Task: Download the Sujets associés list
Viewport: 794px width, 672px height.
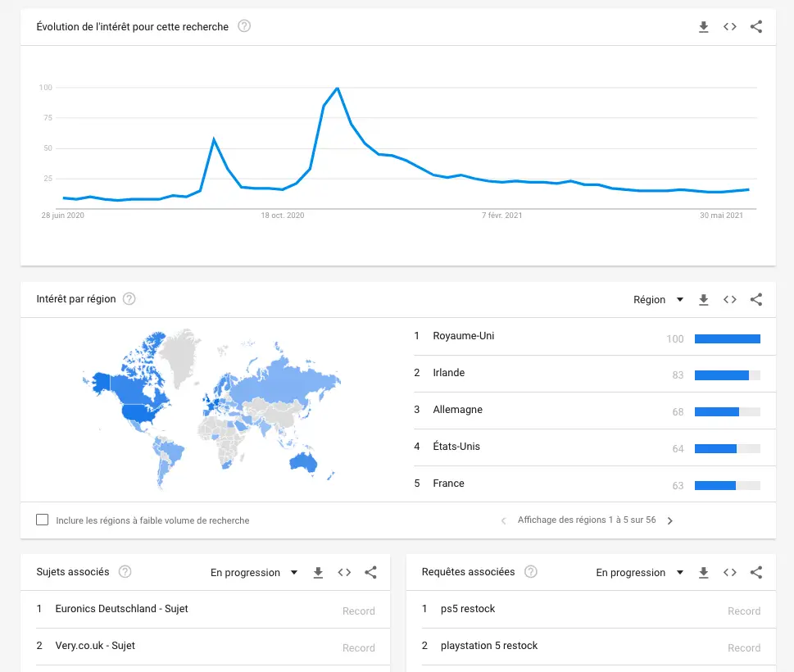Action: (318, 573)
